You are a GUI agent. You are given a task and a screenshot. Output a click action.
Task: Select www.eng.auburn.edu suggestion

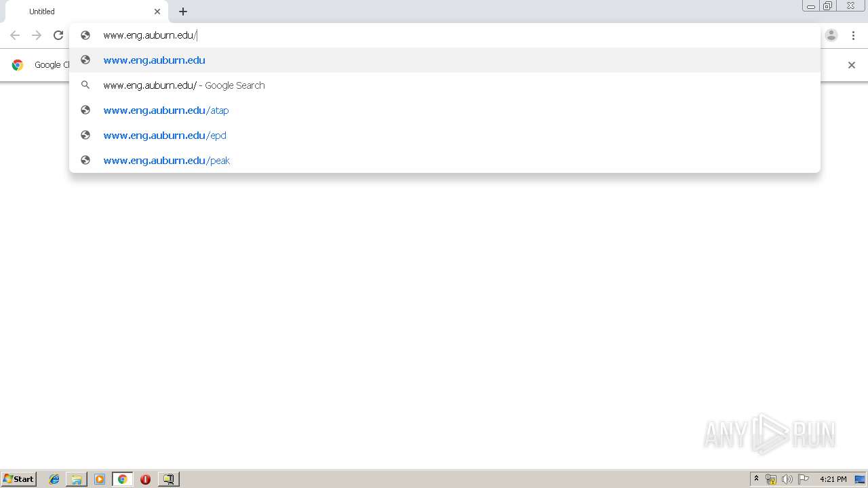(x=445, y=60)
